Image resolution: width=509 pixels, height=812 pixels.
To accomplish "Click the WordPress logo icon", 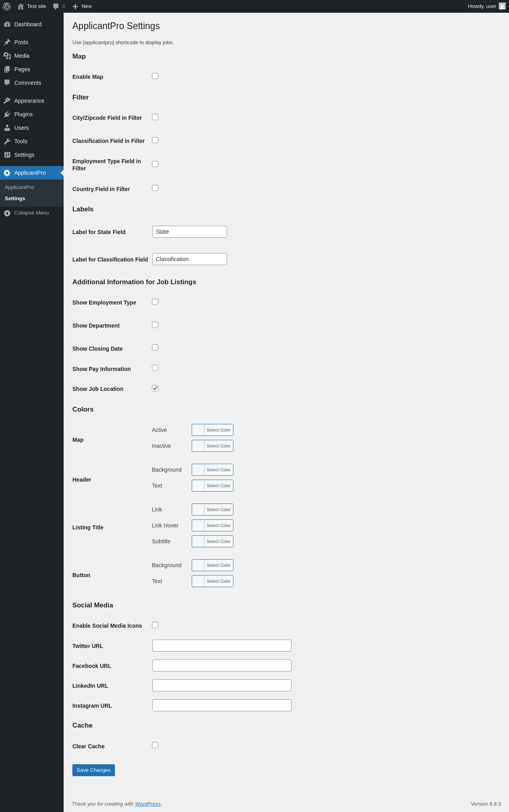I will click(7, 6).
